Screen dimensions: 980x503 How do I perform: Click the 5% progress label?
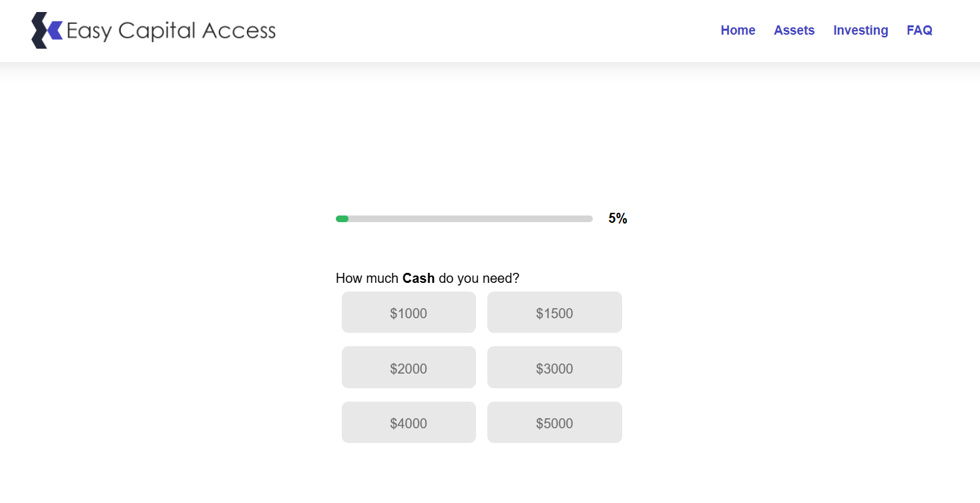(618, 219)
